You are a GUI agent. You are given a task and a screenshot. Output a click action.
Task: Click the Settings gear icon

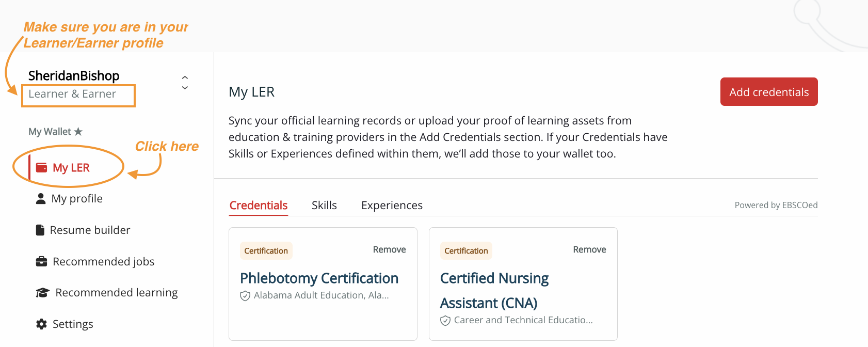coord(41,324)
